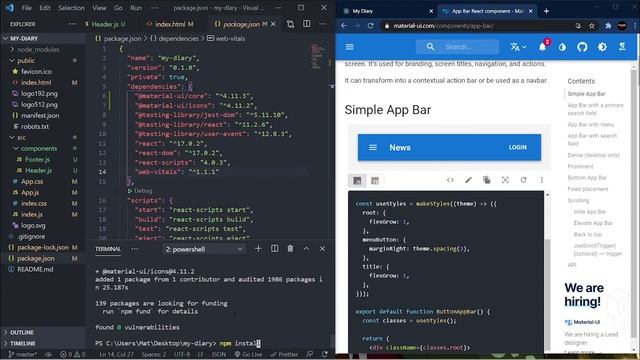This screenshot has width=640, height=360.
Task: Go to Bottom App Bar contents link
Action: [587, 178]
